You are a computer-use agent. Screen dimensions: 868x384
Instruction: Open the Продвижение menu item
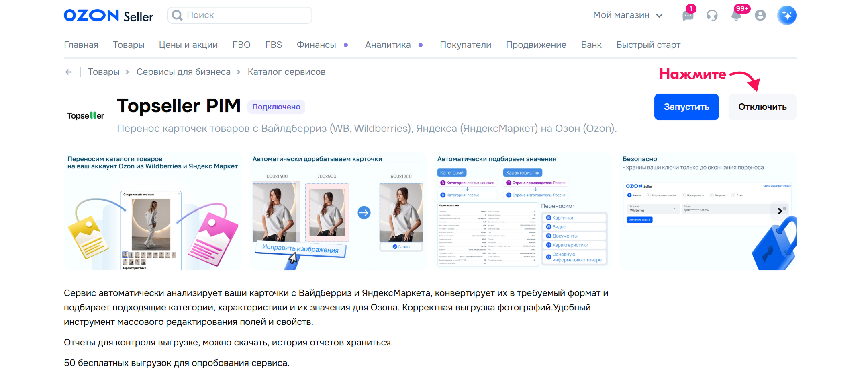(536, 45)
